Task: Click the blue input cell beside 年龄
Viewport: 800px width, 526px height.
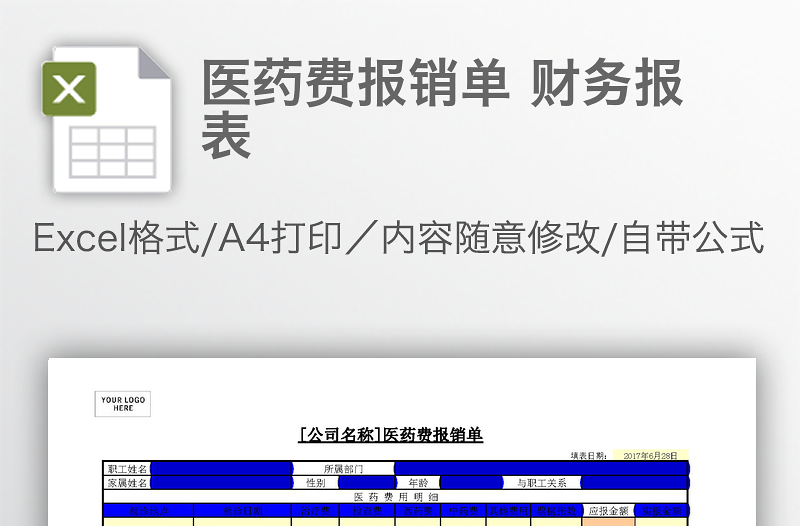Action: tap(471, 483)
